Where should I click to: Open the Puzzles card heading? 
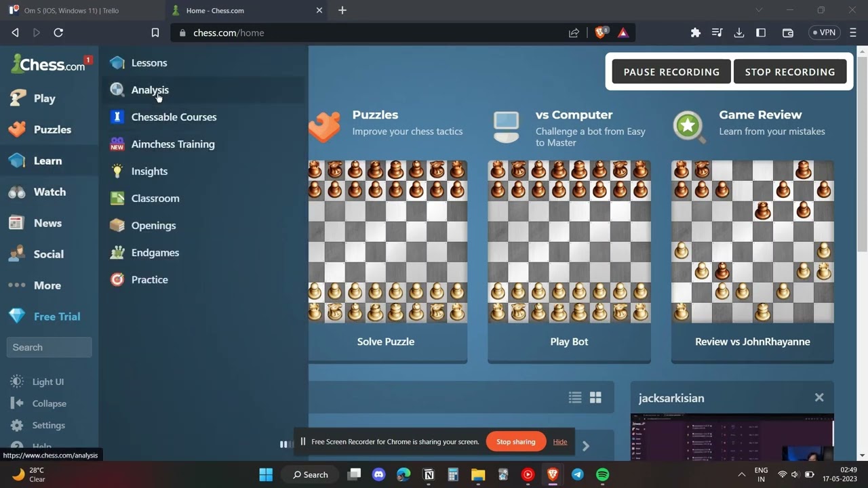[375, 115]
